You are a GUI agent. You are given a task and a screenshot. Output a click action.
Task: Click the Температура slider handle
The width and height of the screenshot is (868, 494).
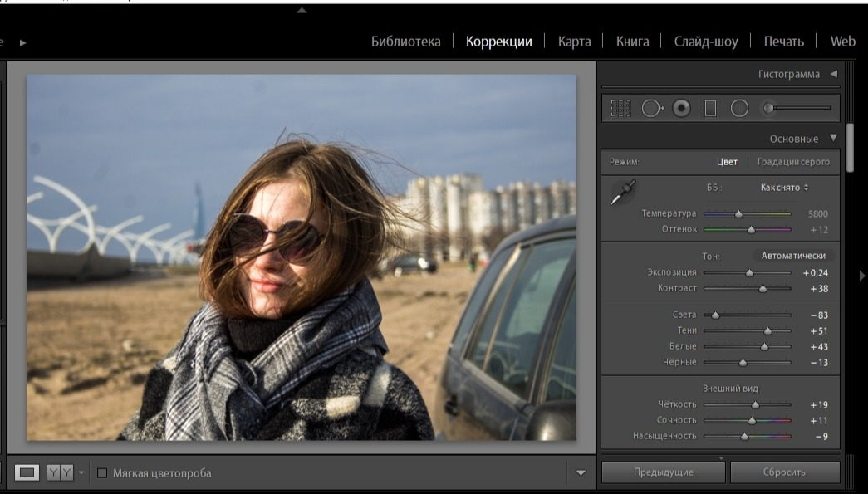[738, 214]
